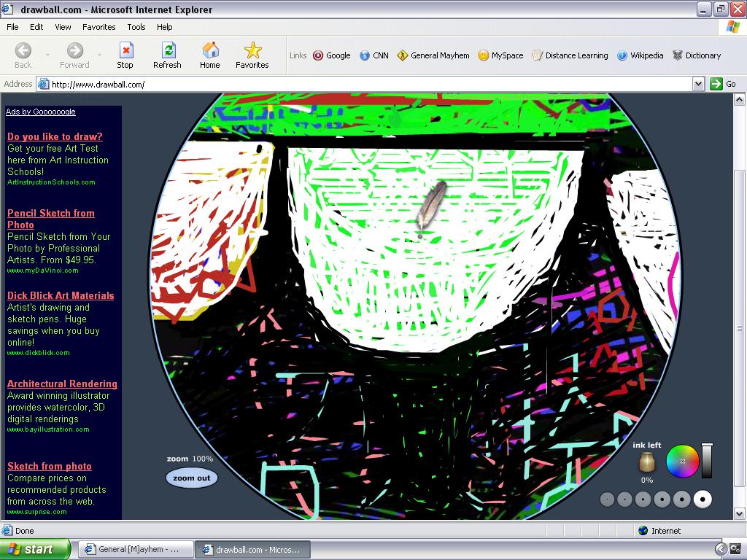Open the MySpace bookmark
Screen dimensions: 747x560
(x=500, y=55)
